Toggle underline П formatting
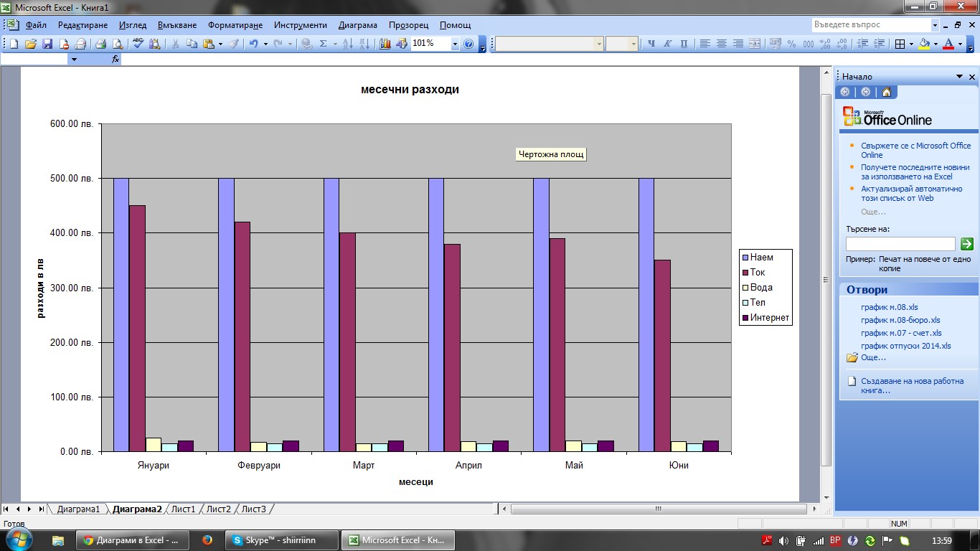The height and width of the screenshot is (551, 980). coord(684,44)
